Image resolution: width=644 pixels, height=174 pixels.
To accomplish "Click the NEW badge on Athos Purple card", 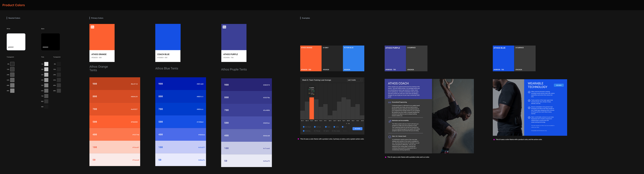I will coord(224,27).
